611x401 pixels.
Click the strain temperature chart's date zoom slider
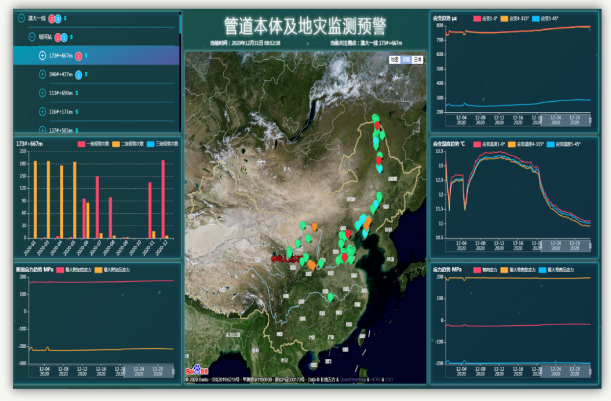click(x=565, y=245)
